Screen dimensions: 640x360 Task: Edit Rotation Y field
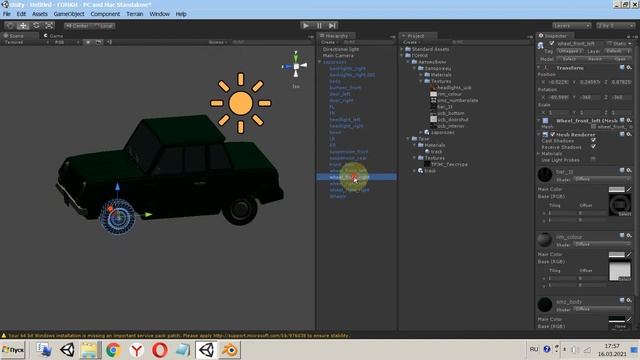pos(589,97)
